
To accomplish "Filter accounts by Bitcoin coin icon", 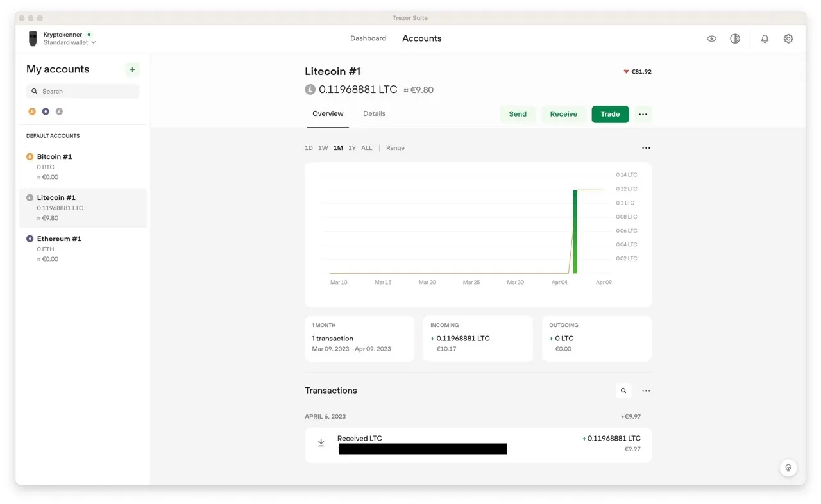I will (x=31, y=112).
